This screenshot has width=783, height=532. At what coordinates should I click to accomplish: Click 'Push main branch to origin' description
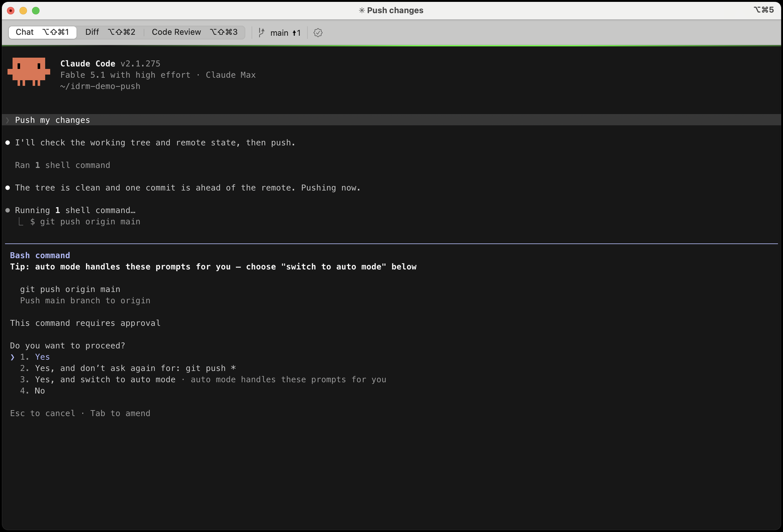click(x=85, y=301)
